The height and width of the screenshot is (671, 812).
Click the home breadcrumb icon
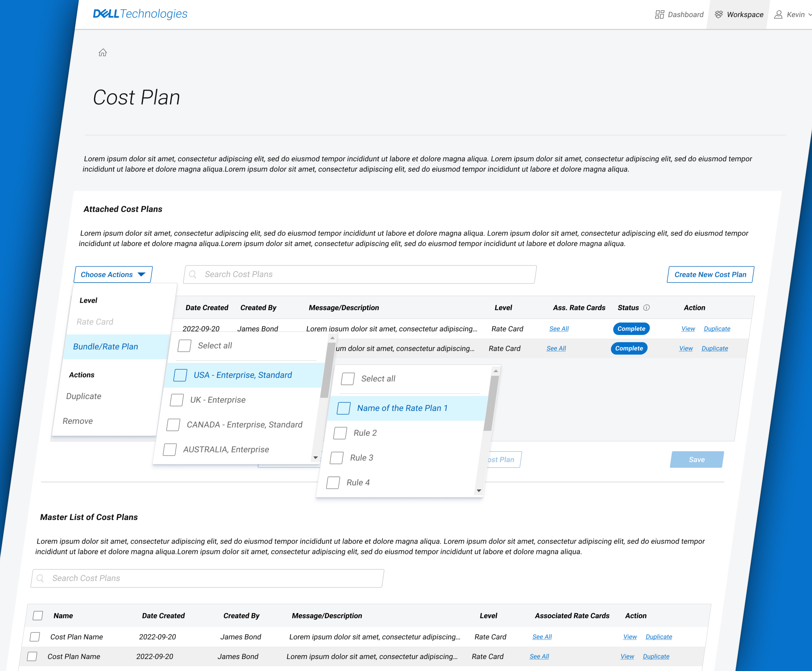102,53
